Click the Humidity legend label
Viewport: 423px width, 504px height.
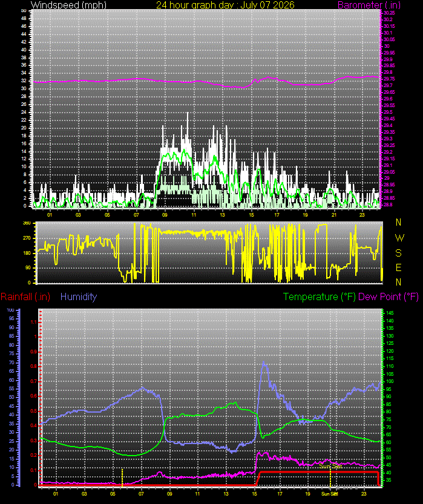79,296
